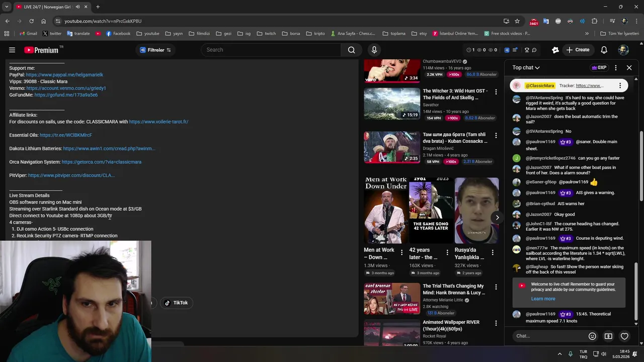Open the Super Chat dollar icon
This screenshot has width=644, height=362.
(x=608, y=336)
